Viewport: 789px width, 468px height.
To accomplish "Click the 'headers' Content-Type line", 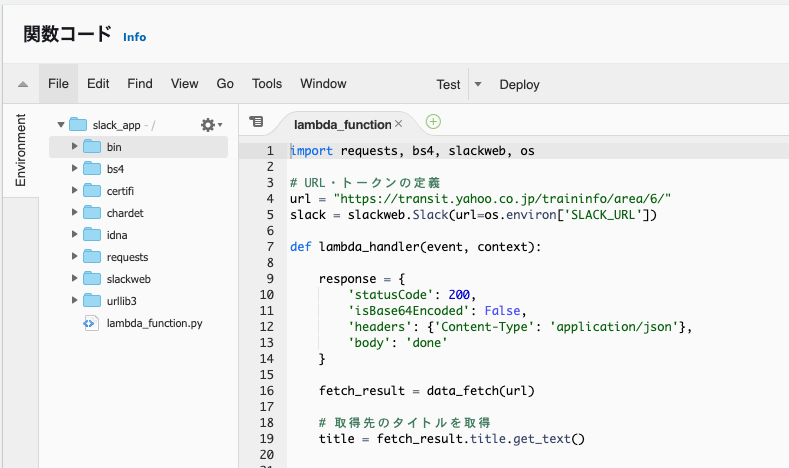I will (520, 327).
